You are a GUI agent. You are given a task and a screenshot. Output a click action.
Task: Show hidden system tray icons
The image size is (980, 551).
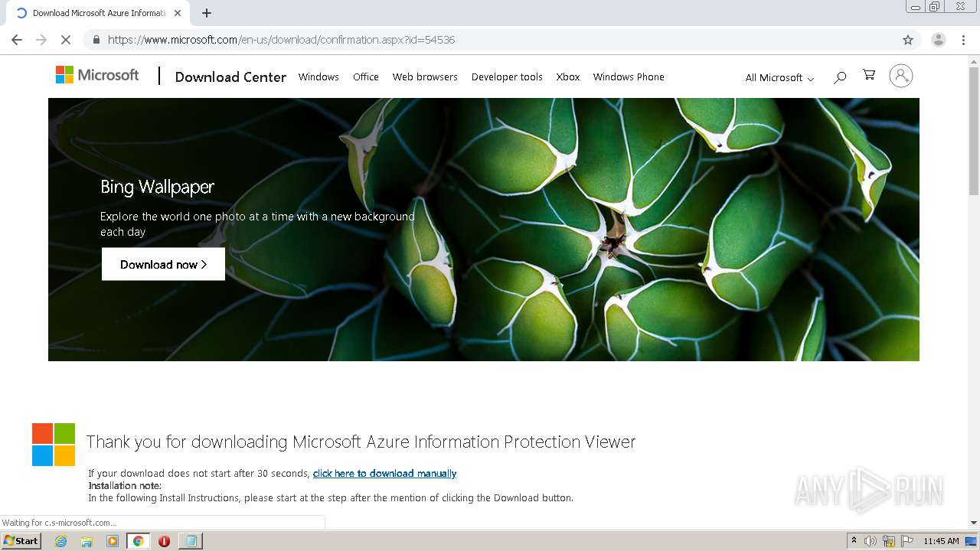(854, 541)
